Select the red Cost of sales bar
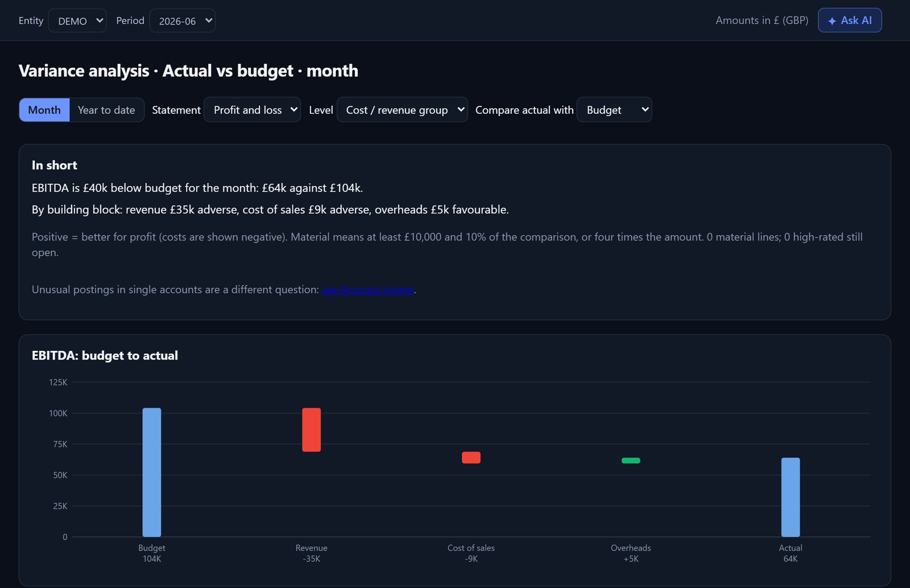 click(x=471, y=458)
